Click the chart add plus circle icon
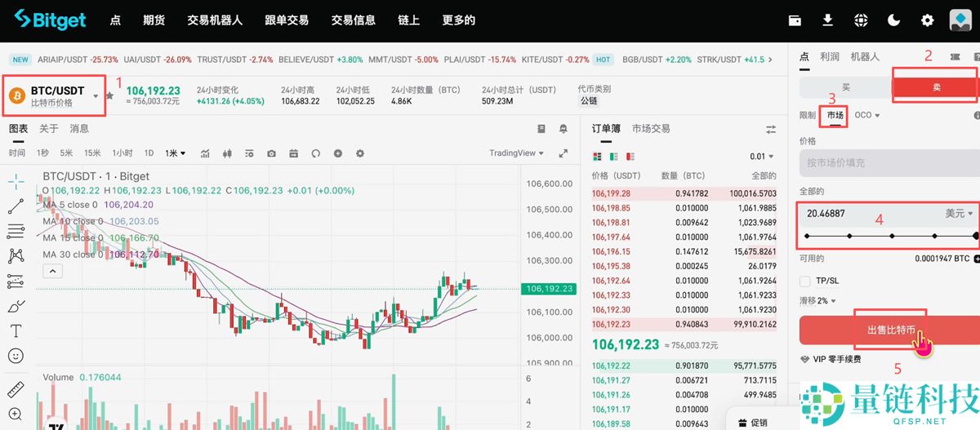The width and height of the screenshot is (980, 430). coord(337,153)
